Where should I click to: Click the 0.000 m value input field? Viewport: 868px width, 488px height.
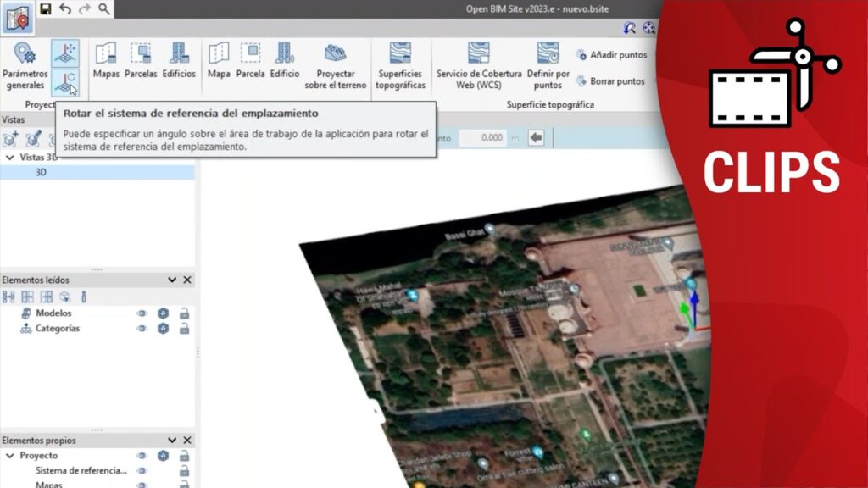(482, 138)
